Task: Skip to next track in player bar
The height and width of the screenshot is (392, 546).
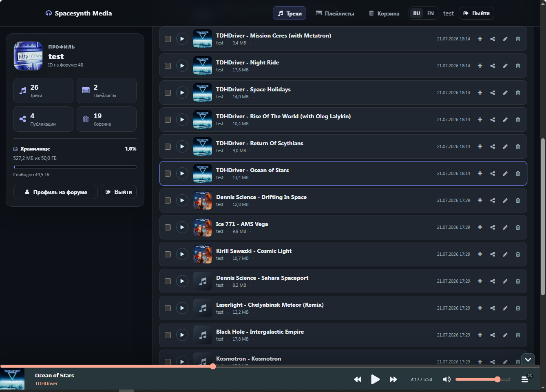Action: [x=393, y=379]
